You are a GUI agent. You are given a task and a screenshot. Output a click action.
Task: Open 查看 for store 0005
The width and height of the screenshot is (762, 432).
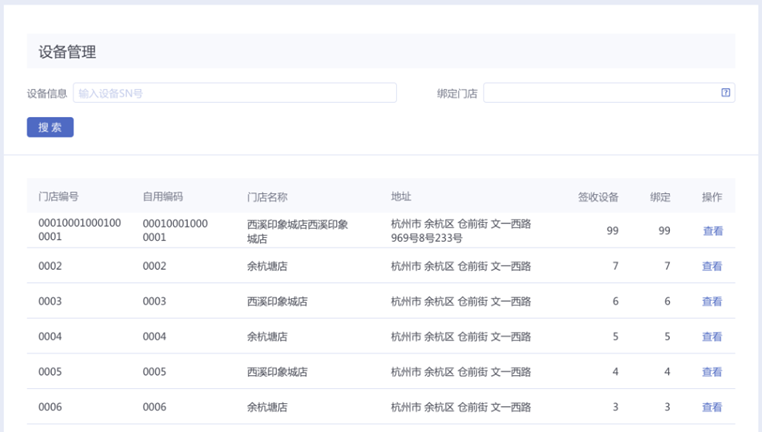[x=712, y=372]
